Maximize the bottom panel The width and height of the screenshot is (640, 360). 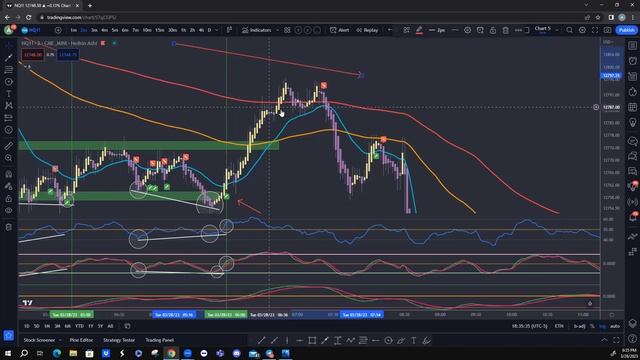(617, 340)
